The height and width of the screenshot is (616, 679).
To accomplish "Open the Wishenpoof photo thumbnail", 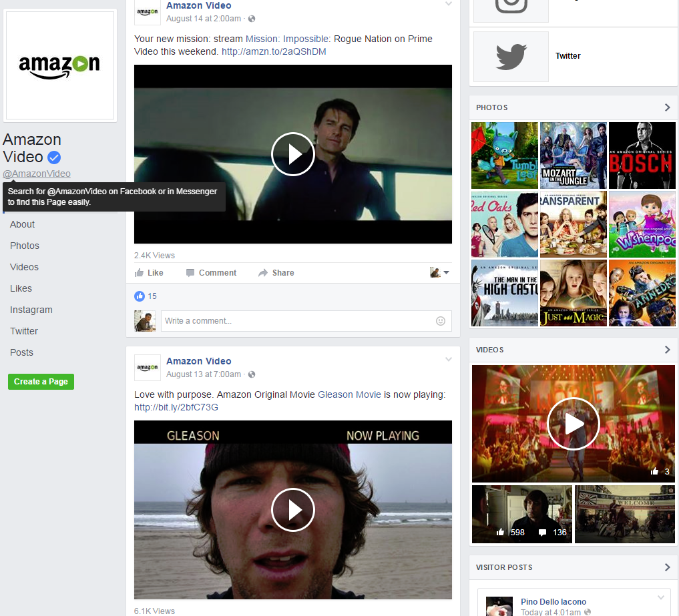I will 642,224.
